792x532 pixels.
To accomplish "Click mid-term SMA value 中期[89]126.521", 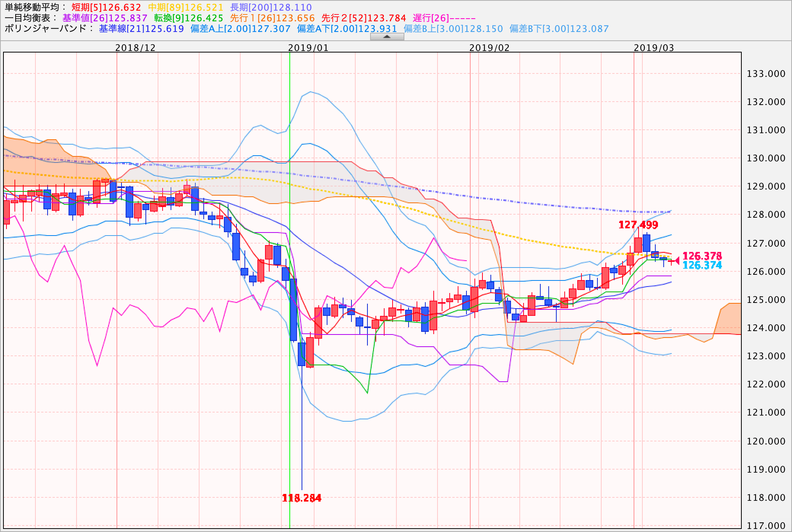I will pos(185,7).
